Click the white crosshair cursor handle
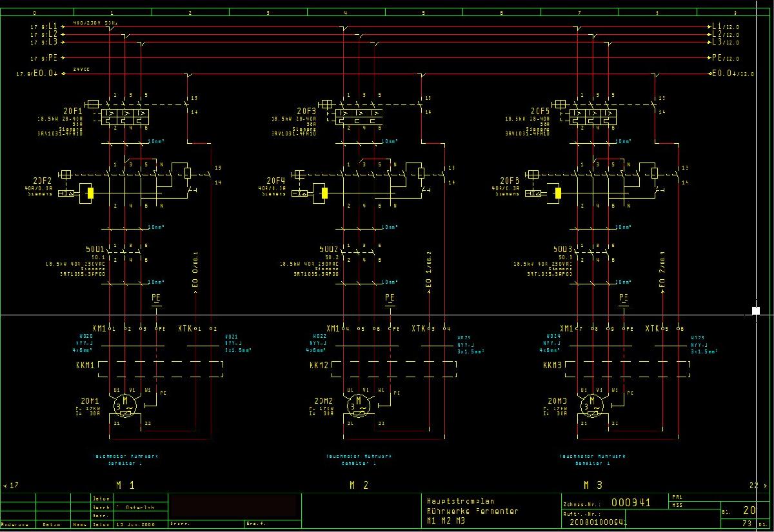 pyautogui.click(x=756, y=311)
